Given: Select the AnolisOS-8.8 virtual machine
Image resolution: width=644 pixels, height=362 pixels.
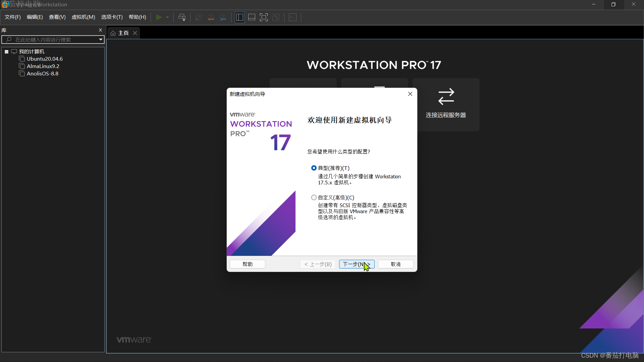Looking at the screenshot, I should [43, 74].
